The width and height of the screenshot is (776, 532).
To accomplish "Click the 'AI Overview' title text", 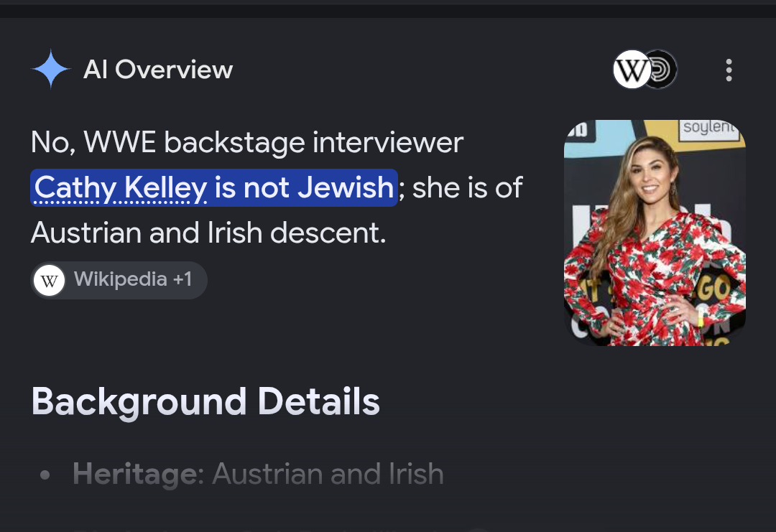I will (158, 70).
